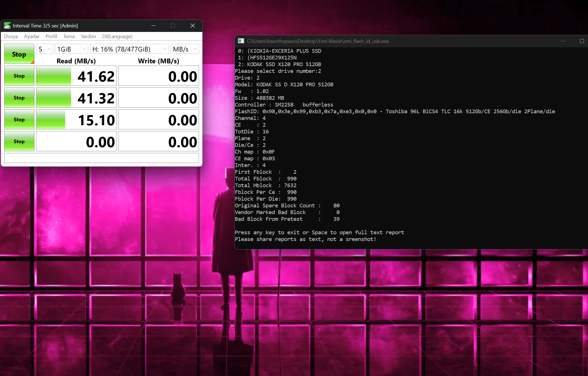Image resolution: width=588 pixels, height=376 pixels.
Task: Click the console window icon in title bar
Action: click(x=241, y=41)
